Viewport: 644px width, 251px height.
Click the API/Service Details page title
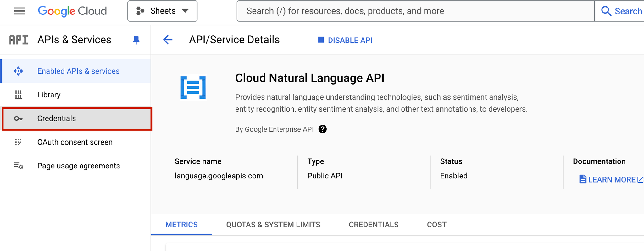pyautogui.click(x=234, y=40)
